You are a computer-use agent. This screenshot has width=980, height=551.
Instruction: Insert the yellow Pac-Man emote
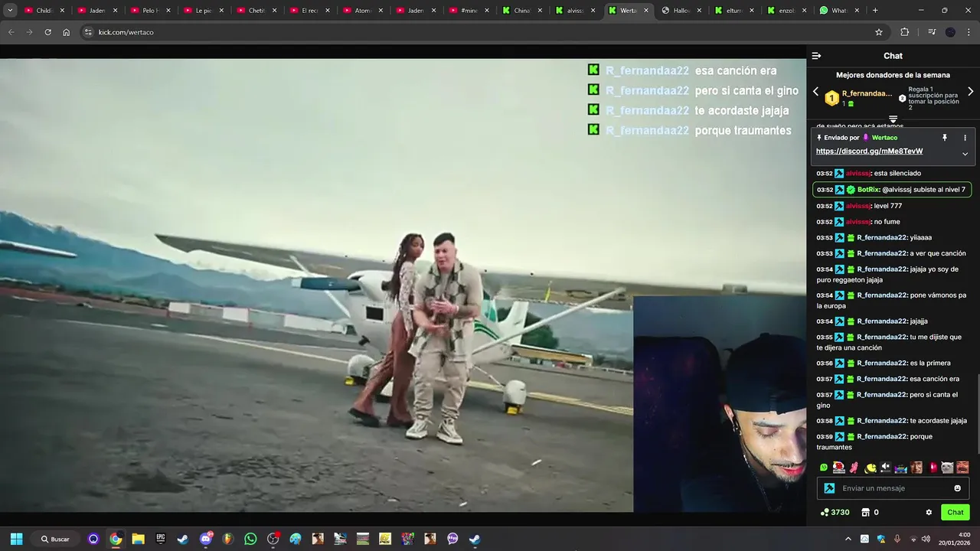[871, 468]
